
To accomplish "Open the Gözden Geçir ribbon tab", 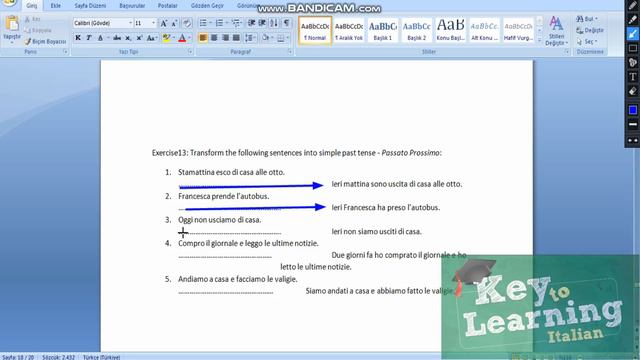I will pos(207,6).
